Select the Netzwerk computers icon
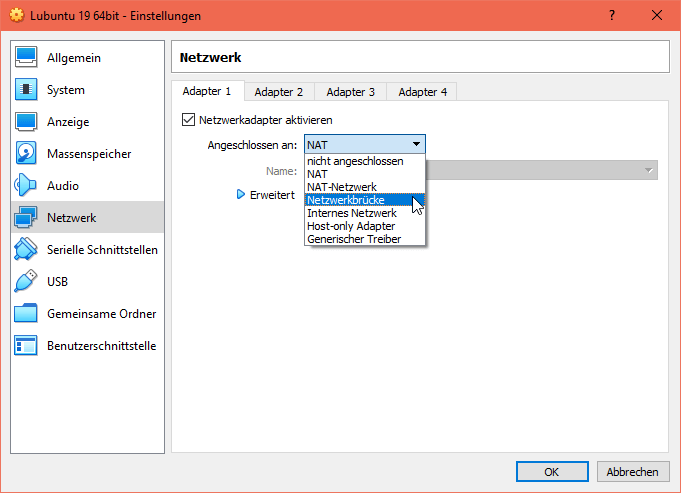 26,217
